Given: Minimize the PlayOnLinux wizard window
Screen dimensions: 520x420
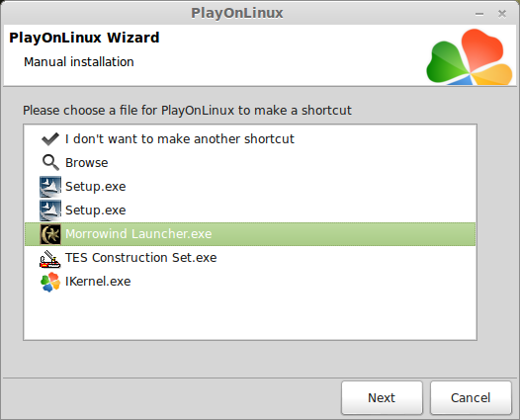Looking at the screenshot, I should 479,14.
